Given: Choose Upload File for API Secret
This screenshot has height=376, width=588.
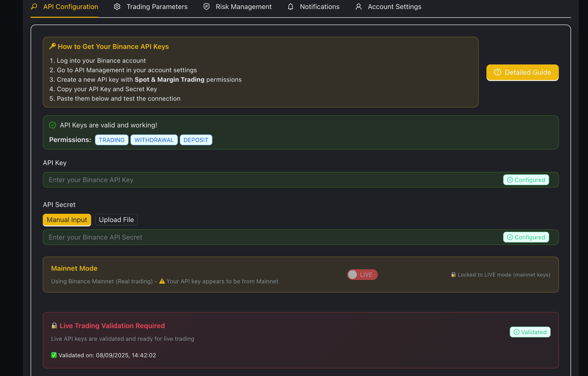Looking at the screenshot, I should [x=116, y=220].
